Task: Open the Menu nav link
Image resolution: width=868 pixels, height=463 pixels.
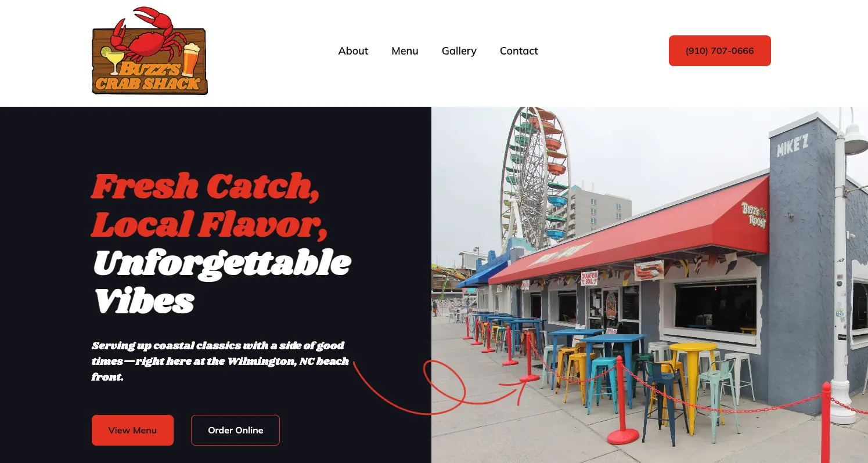Action: click(405, 51)
